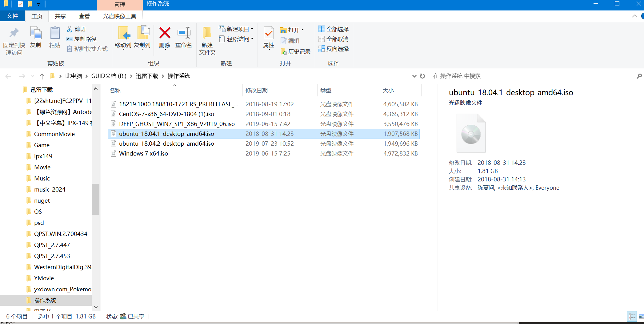Viewport: 644px width, 324px height.
Task: Cut the selected file with scissors
Action: coord(76,29)
